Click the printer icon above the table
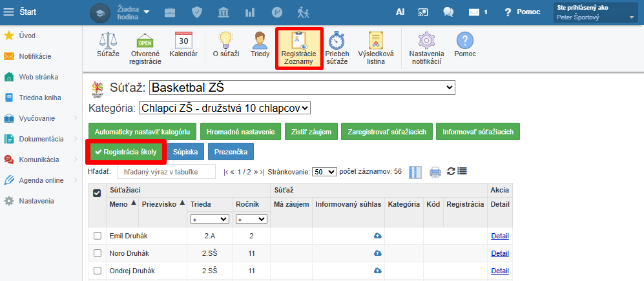 tap(435, 172)
